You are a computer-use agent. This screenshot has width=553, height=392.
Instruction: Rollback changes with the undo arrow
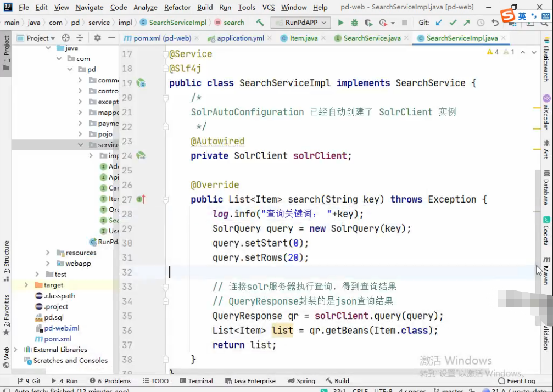tap(495, 23)
